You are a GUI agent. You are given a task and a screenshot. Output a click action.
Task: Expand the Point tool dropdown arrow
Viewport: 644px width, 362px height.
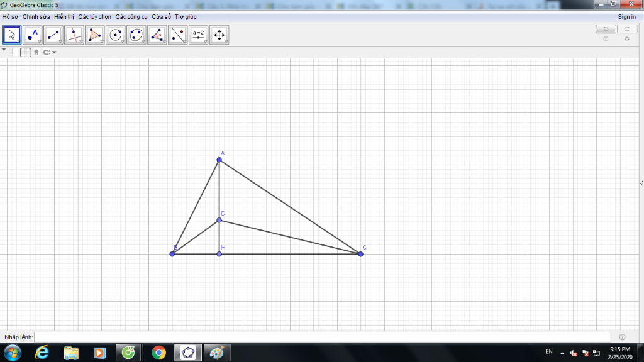coord(40,42)
